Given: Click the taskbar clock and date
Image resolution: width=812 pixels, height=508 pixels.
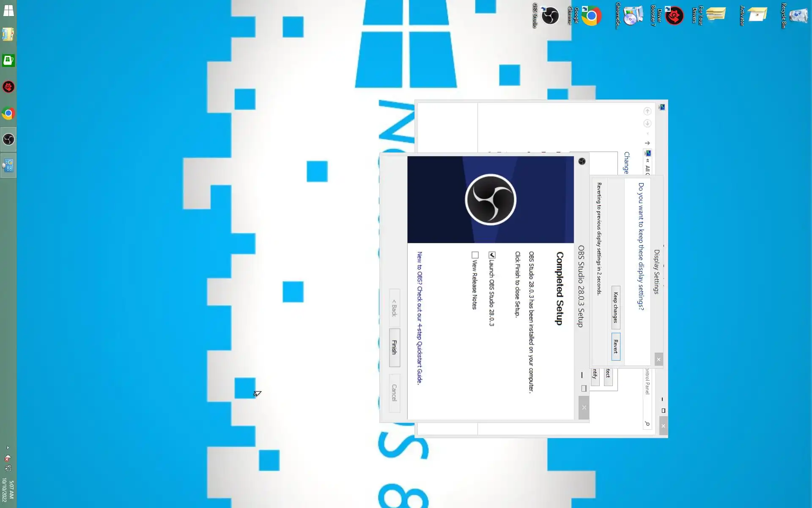Looking at the screenshot, I should (x=8, y=490).
